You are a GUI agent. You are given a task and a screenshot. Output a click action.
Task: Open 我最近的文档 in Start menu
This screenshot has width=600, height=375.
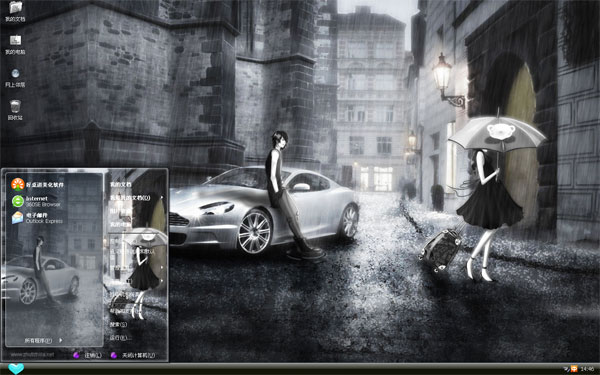pos(130,198)
